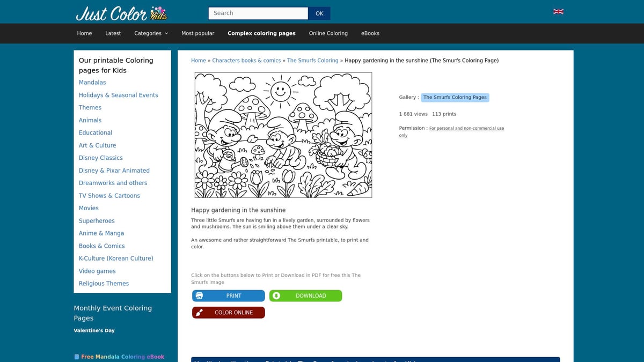Expand breadcrumb link Characters books & comics
The width and height of the screenshot is (644, 362).
[246, 60]
